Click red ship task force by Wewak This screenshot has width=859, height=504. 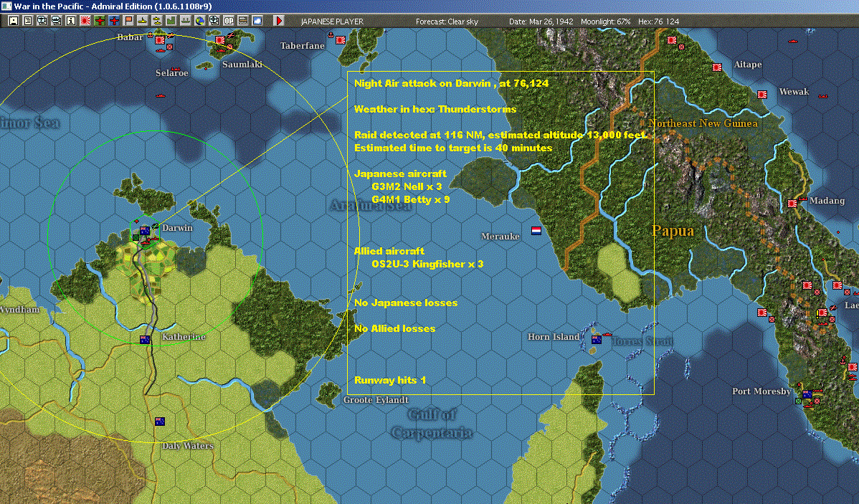coord(823,96)
